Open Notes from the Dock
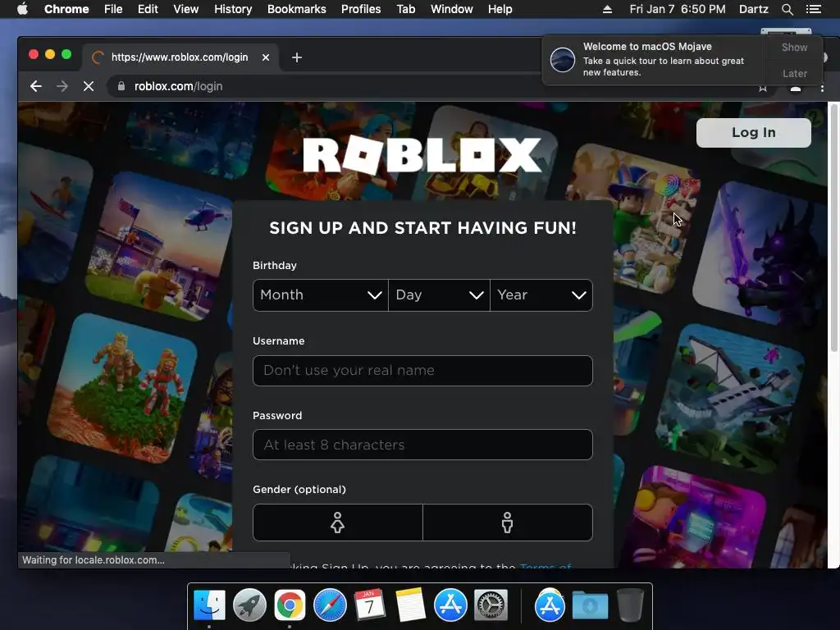 pyautogui.click(x=410, y=605)
